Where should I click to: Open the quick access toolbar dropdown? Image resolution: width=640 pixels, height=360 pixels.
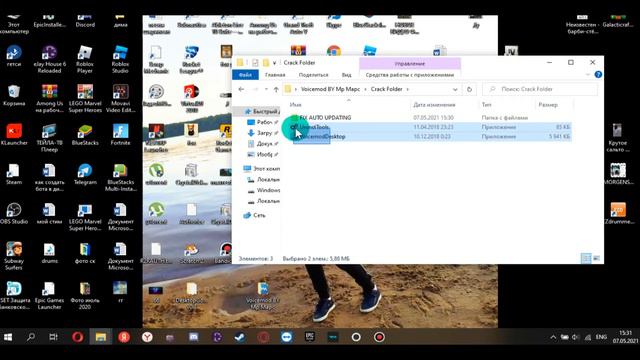click(274, 63)
